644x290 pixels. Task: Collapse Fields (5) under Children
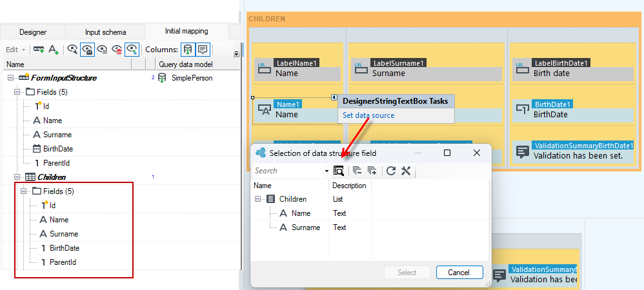24,191
